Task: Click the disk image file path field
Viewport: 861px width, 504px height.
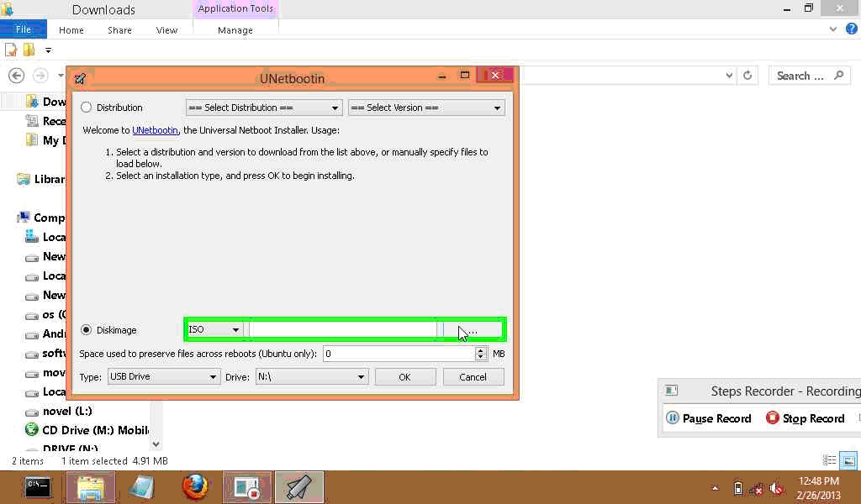Action: (x=343, y=329)
